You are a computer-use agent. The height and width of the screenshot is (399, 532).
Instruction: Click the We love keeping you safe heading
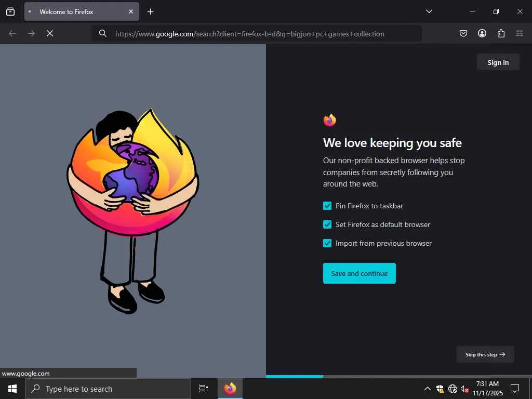(x=392, y=143)
